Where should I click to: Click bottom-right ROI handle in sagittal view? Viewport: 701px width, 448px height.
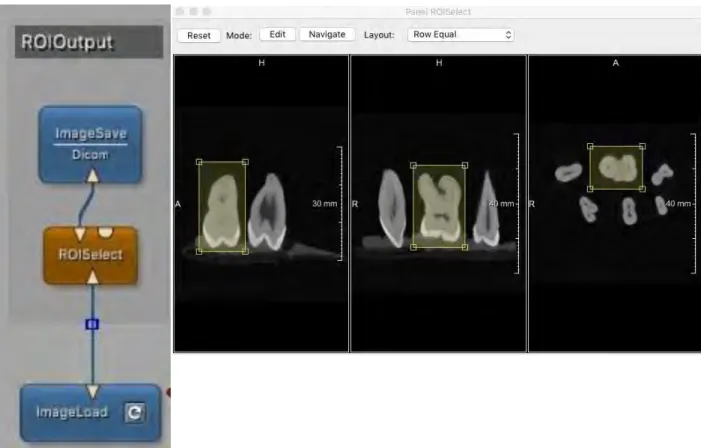(245, 252)
